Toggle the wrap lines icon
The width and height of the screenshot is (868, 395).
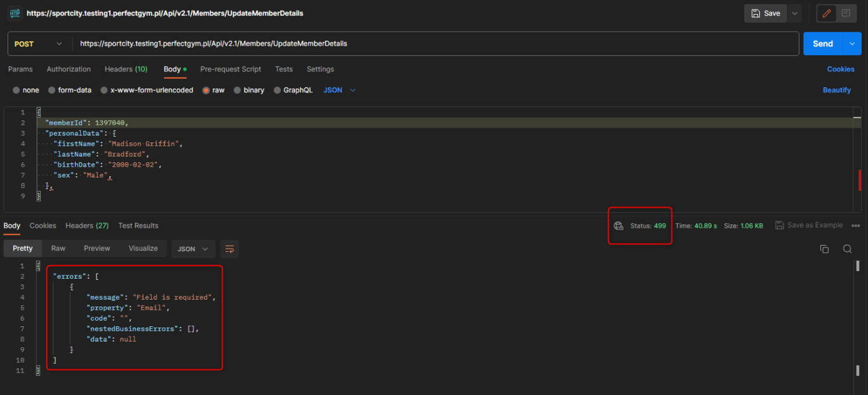pos(229,249)
